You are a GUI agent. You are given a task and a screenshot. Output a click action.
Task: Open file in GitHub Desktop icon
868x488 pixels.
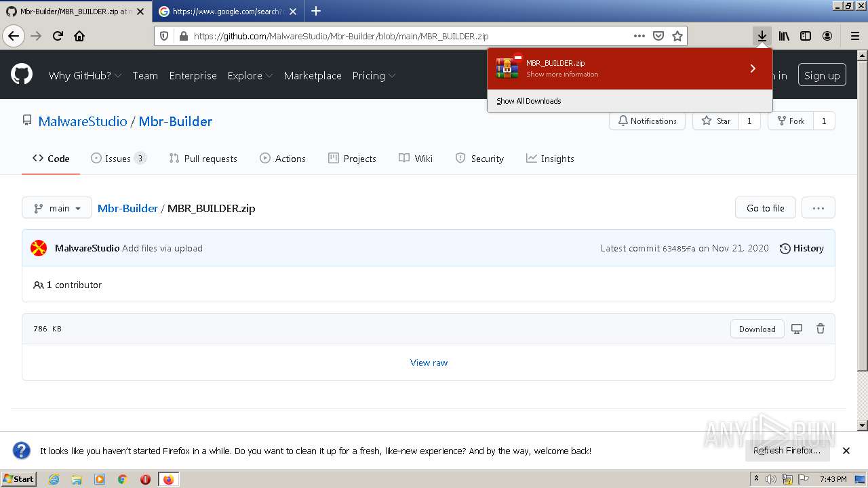(x=797, y=329)
